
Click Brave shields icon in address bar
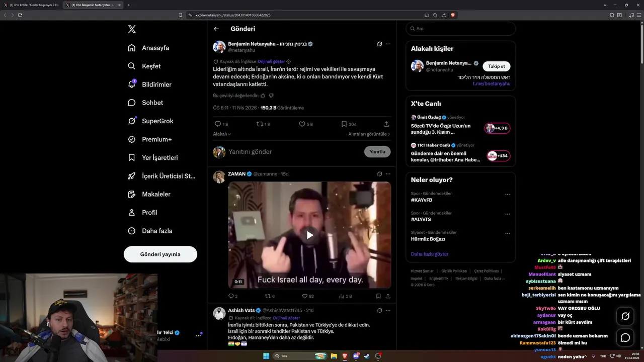(453, 15)
